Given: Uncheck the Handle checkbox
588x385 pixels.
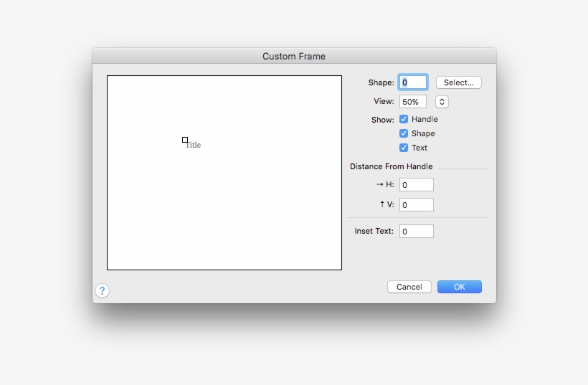Looking at the screenshot, I should (404, 119).
